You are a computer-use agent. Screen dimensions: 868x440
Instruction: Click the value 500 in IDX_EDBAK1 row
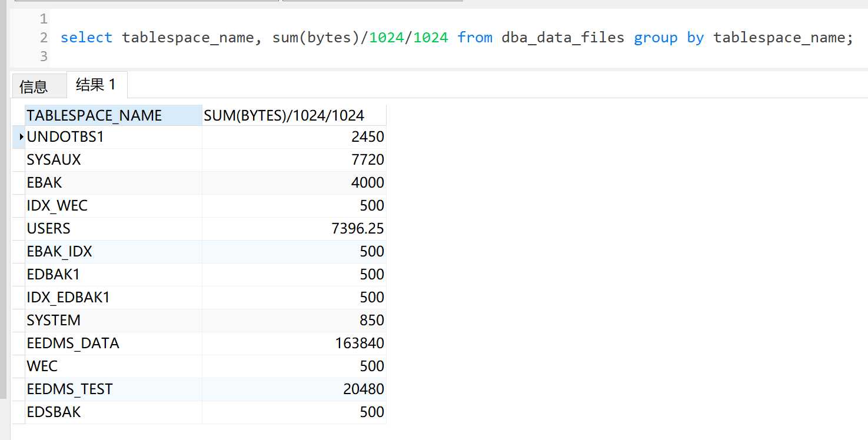tap(294, 298)
